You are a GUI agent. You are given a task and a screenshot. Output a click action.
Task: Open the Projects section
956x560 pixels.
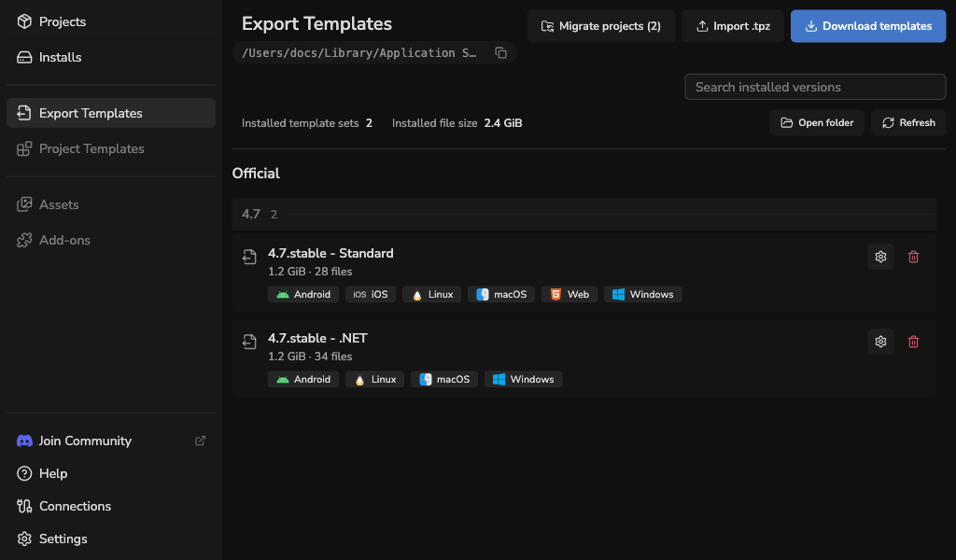(110, 22)
